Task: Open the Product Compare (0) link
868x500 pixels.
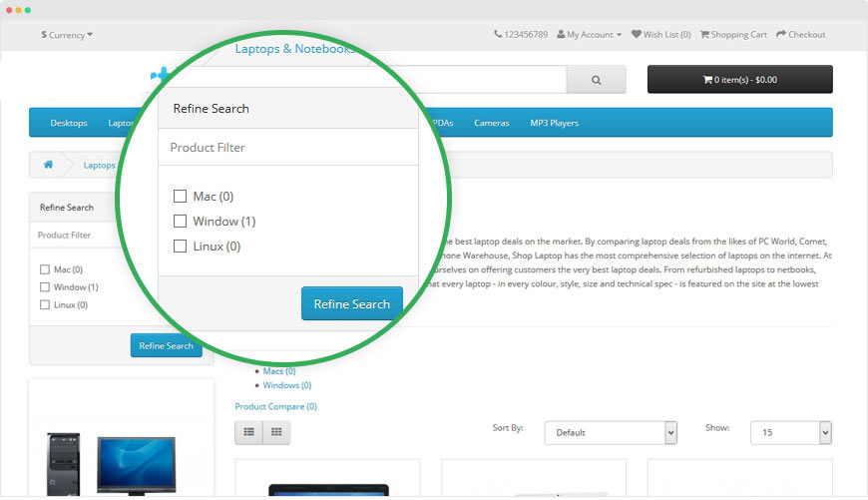Action: tap(275, 406)
